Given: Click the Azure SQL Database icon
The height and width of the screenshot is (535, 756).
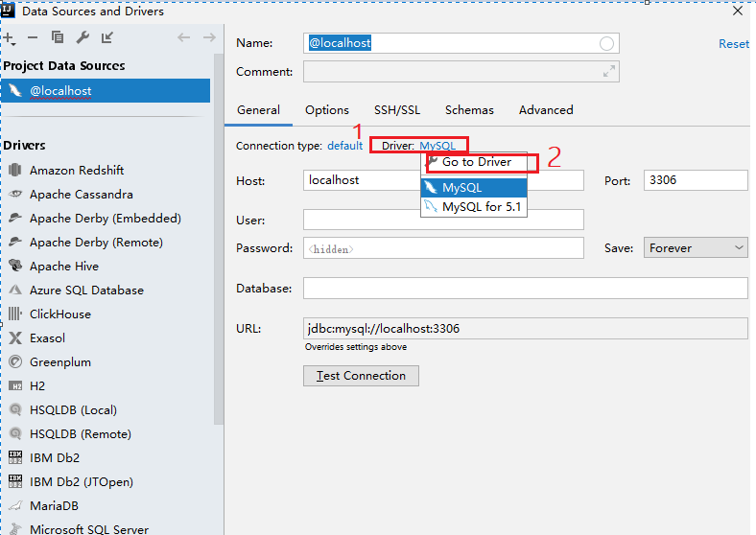Looking at the screenshot, I should [x=15, y=290].
